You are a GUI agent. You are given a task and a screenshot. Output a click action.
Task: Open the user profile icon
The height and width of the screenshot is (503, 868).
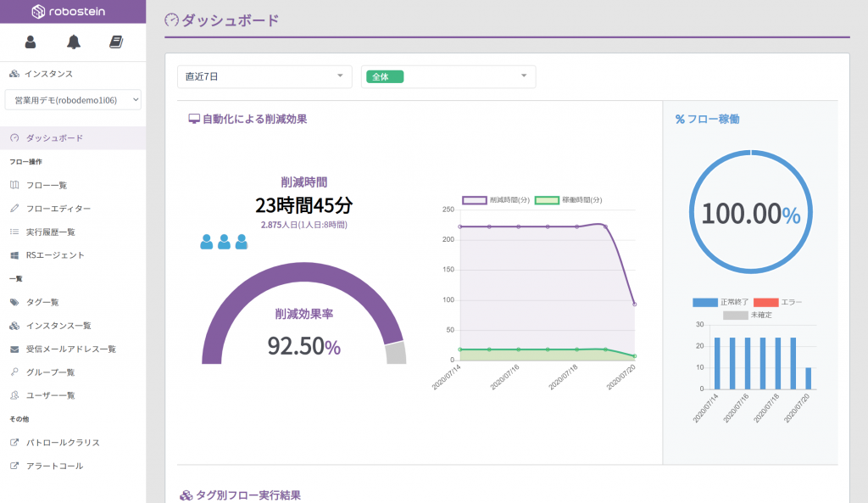pyautogui.click(x=31, y=42)
